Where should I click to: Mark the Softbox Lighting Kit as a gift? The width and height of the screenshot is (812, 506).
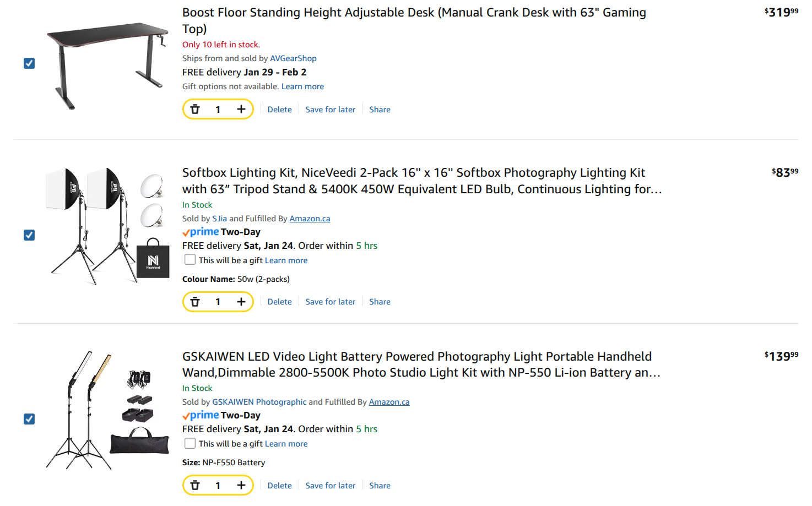click(x=190, y=260)
